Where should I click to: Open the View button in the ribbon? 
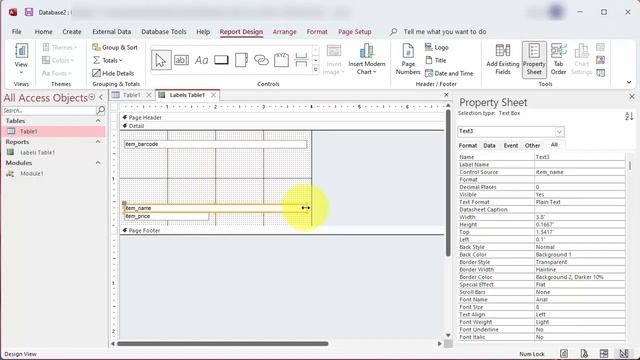coord(21,59)
